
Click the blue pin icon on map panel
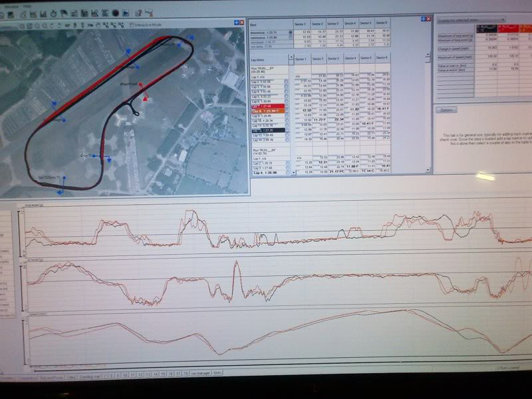click(x=235, y=23)
